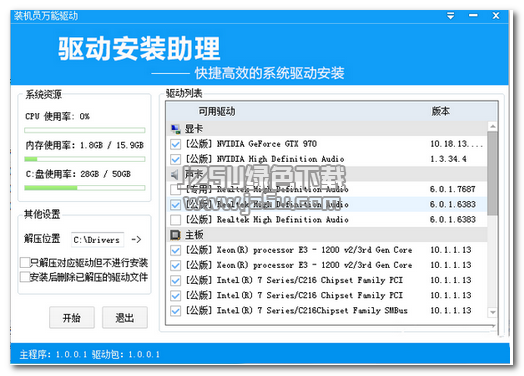
Task: Click the 版本 column header
Action: 440,111
